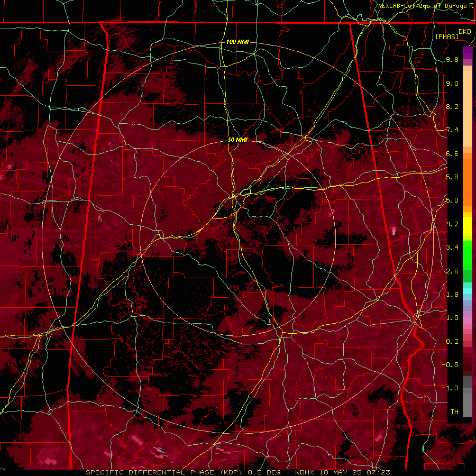The image size is (476, 476).
Task: Click the 7.4 value on the color scale
Action: pos(452,130)
